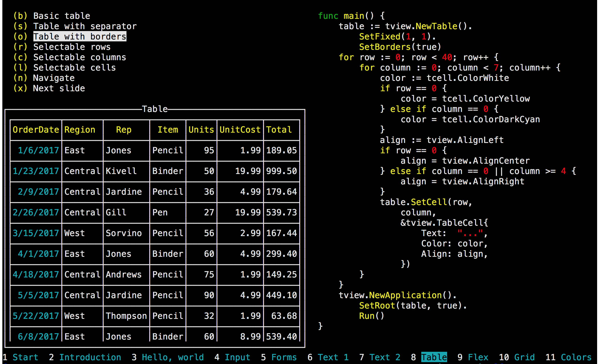This screenshot has height=364, width=599.
Task: Choose "Table with separator" option
Action: (85, 26)
